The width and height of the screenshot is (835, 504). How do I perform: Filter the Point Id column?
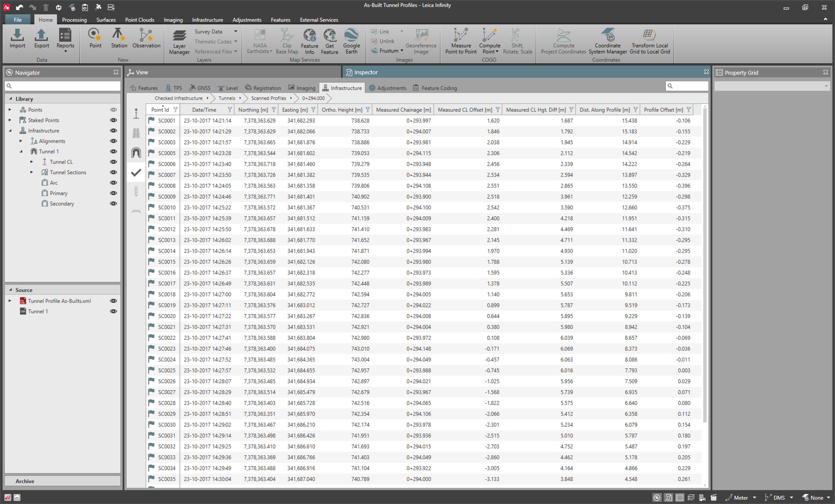point(175,110)
